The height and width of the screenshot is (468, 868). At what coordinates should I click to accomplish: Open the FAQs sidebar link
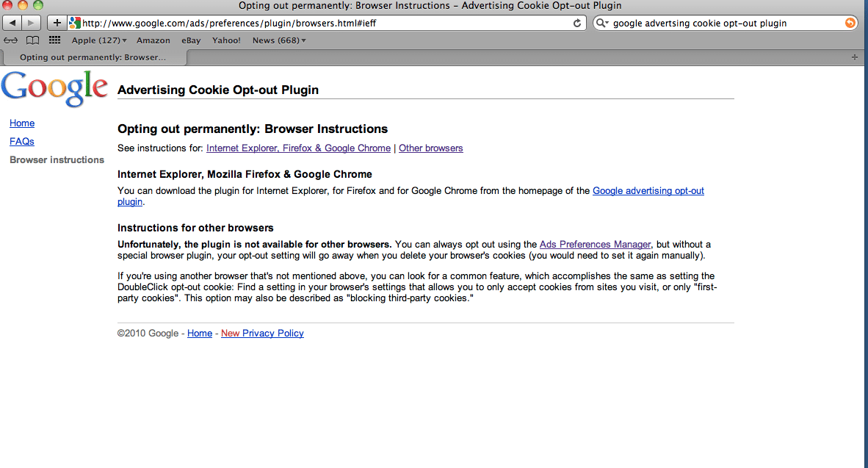[x=21, y=141]
